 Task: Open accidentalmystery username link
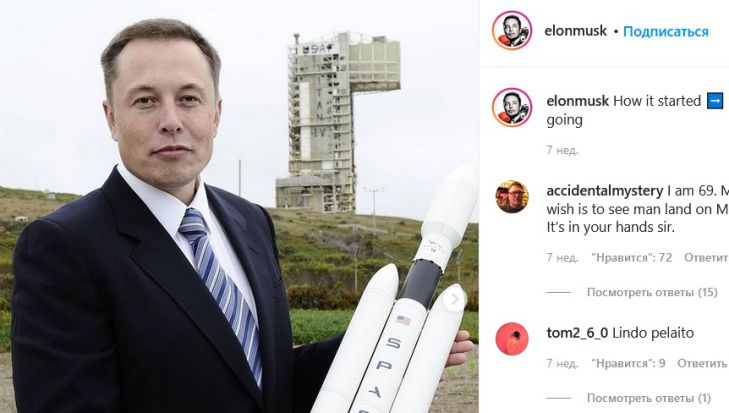(605, 191)
